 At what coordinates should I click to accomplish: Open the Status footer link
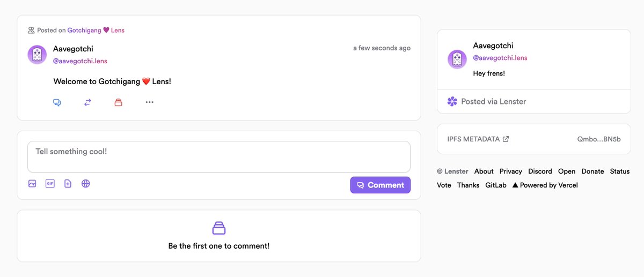[620, 171]
